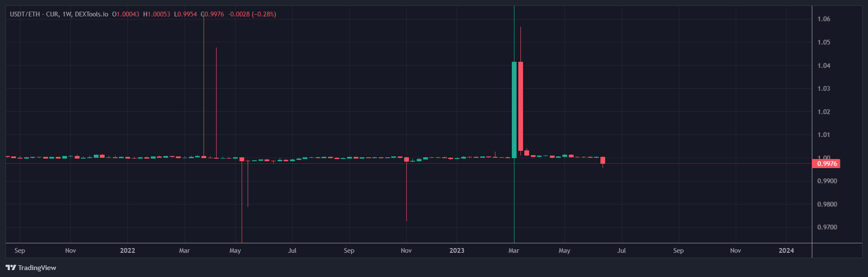Viewport: 868px width, 277px height.
Task: Click the open price value 1.00043
Action: 128,14
